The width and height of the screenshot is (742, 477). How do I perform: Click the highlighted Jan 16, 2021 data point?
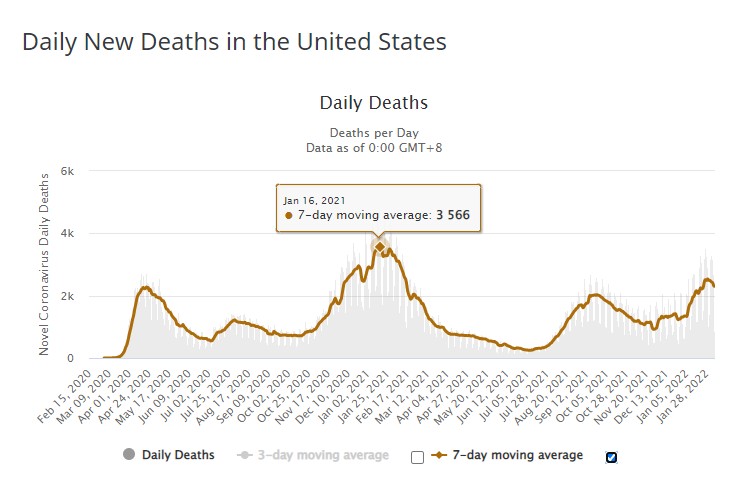pyautogui.click(x=379, y=246)
